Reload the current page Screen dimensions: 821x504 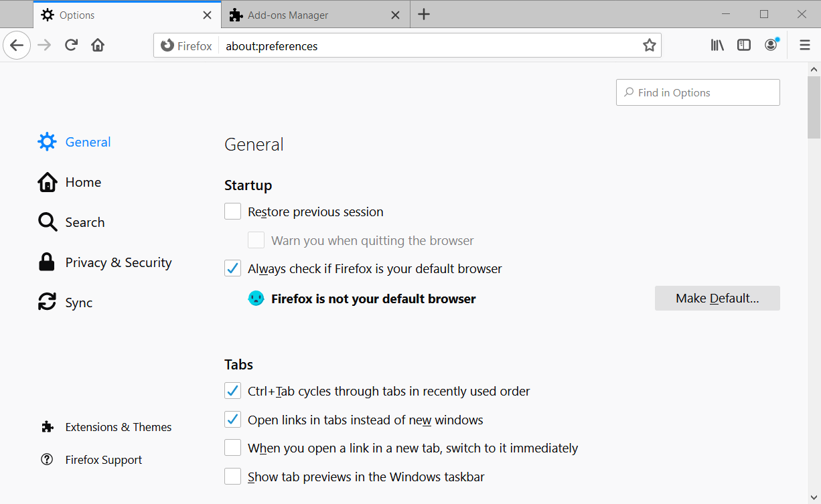[x=71, y=46]
